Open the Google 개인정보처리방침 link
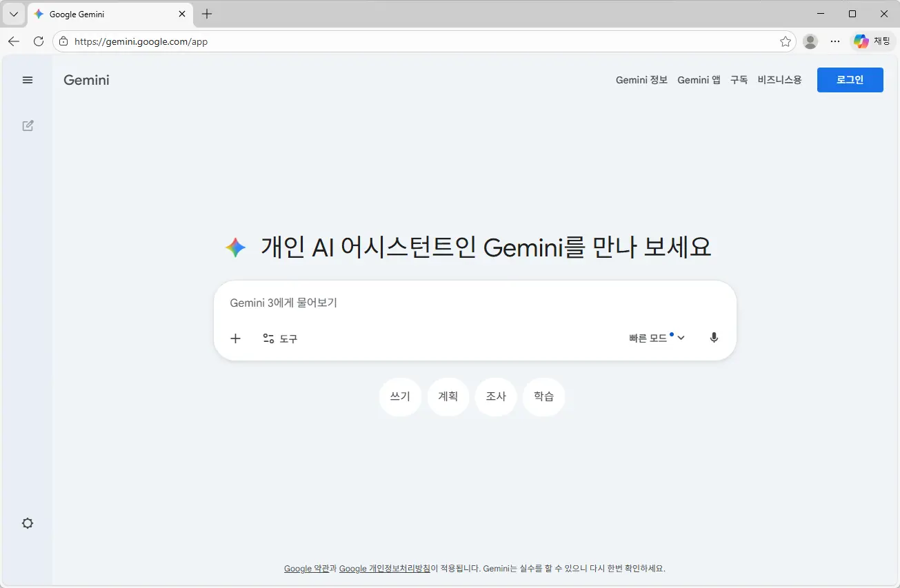The height and width of the screenshot is (588, 900). coord(385,569)
